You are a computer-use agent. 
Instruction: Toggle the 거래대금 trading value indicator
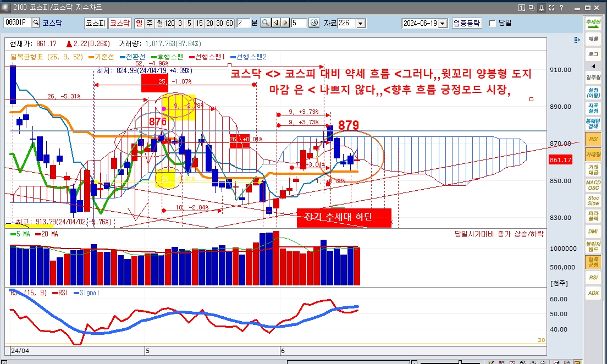pyautogui.click(x=593, y=169)
